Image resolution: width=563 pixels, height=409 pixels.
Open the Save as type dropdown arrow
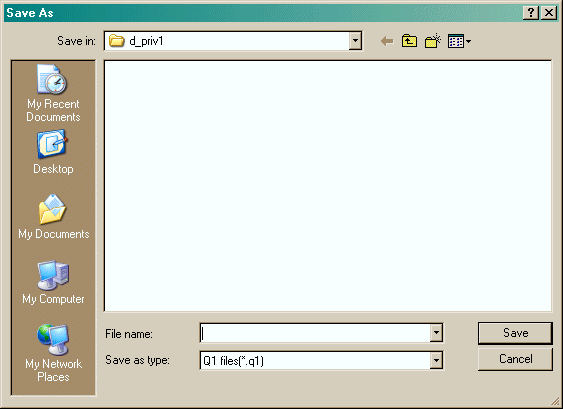click(436, 360)
